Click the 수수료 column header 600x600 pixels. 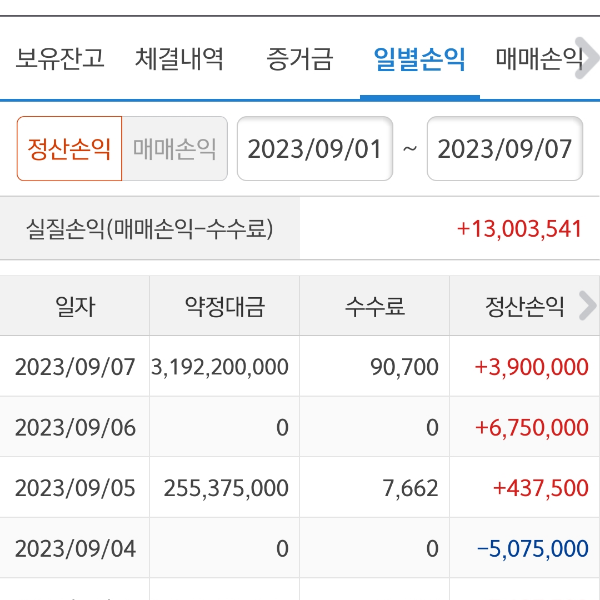(374, 306)
